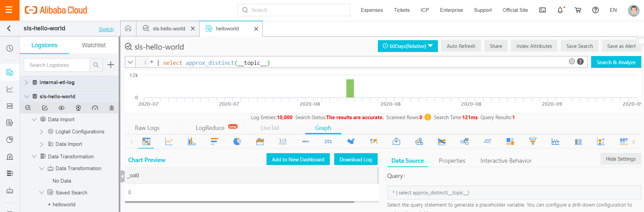Show more chart types with right arrow

[x=634, y=142]
